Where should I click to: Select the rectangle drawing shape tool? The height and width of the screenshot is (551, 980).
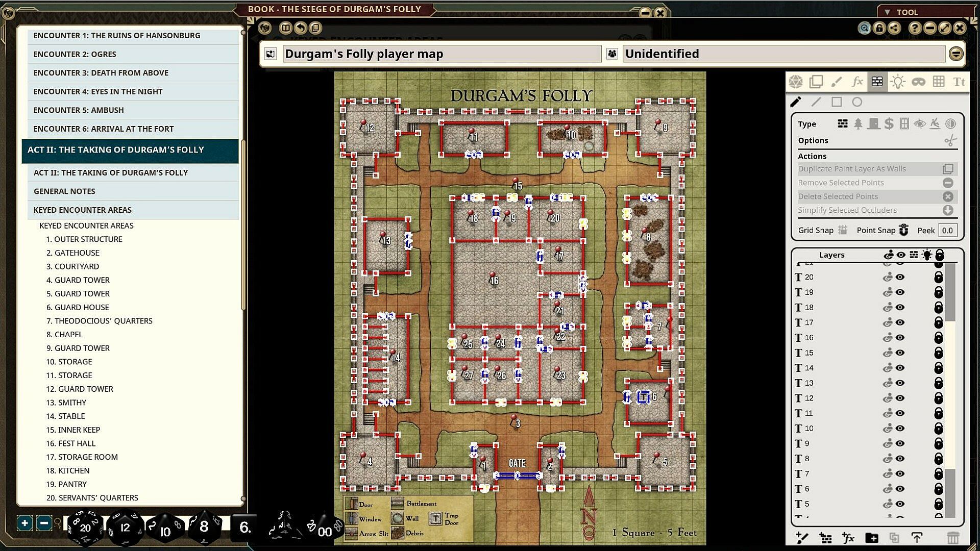click(x=837, y=102)
